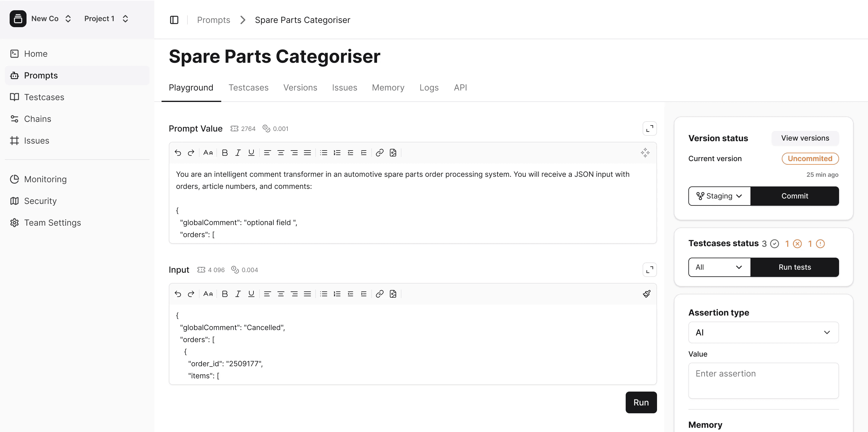Click the Commit button
Image resolution: width=868 pixels, height=432 pixels.
pyautogui.click(x=794, y=196)
